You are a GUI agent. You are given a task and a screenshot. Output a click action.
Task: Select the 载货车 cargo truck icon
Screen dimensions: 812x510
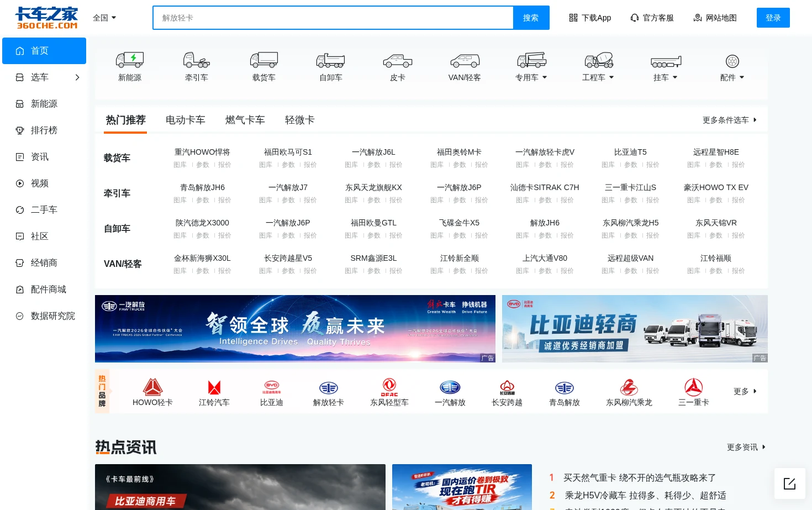(264, 60)
